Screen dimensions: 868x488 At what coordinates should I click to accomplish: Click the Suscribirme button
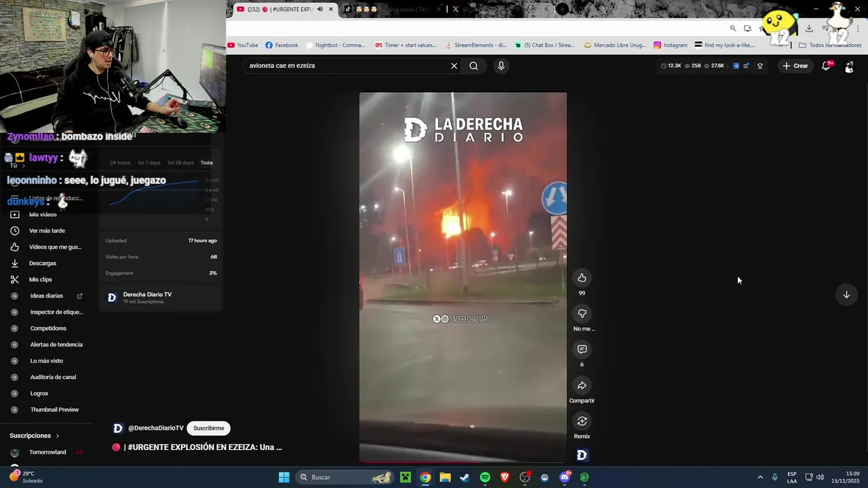[x=208, y=428]
